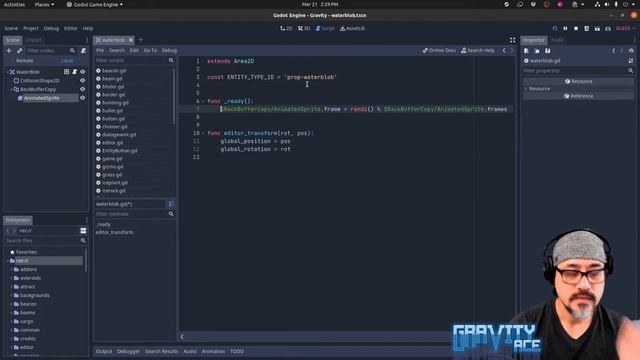Viewport: 640px width, 360px height.
Task: Go forward in script edit history
Action: click(511, 51)
